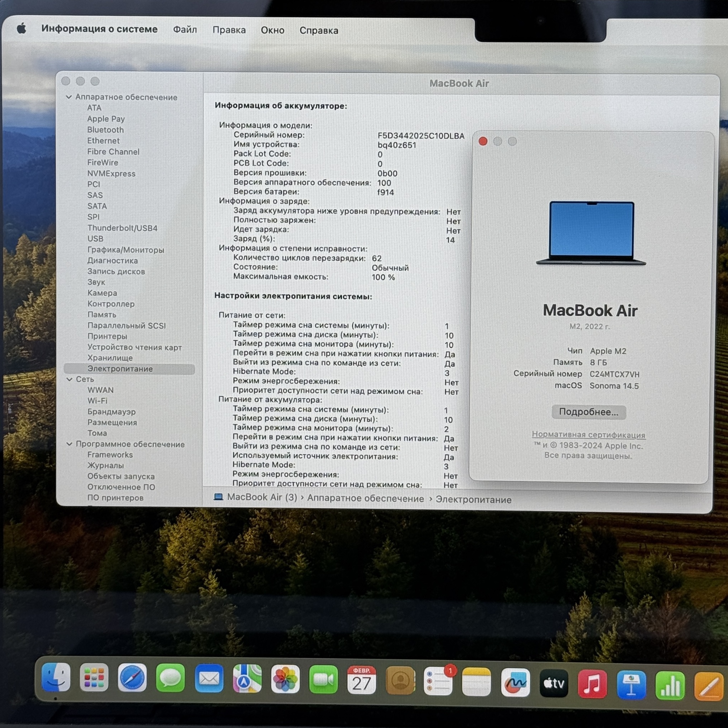The height and width of the screenshot is (728, 728).
Task: Open the Окно menu
Action: [272, 30]
